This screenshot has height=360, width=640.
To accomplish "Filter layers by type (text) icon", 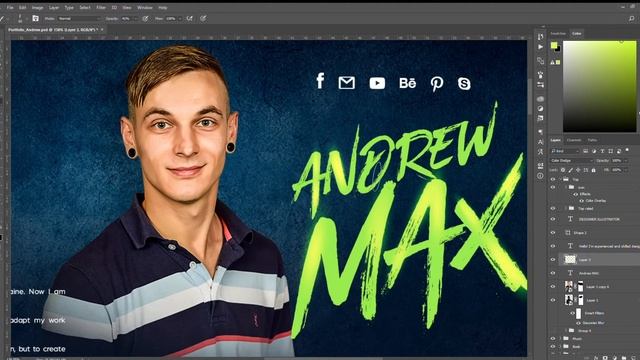I will pos(602,151).
